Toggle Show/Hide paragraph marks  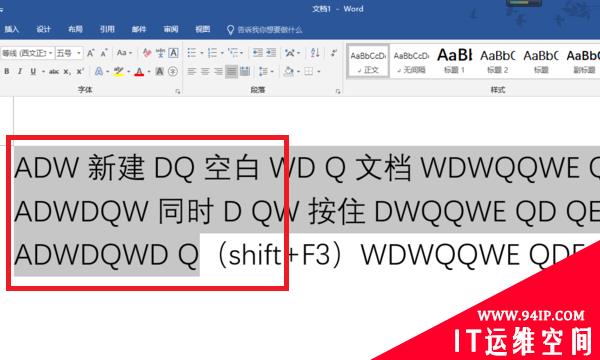click(x=334, y=53)
